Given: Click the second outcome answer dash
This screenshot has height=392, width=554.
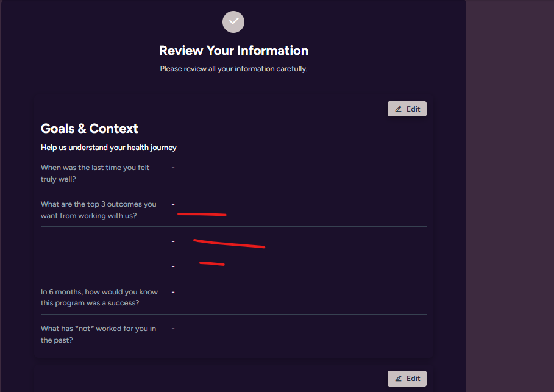Looking at the screenshot, I should (x=173, y=241).
